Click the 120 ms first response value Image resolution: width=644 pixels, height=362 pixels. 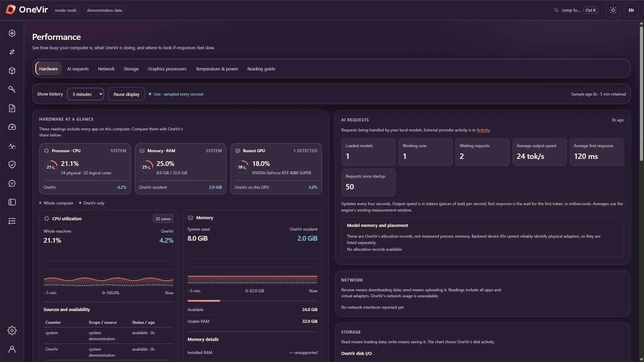pyautogui.click(x=586, y=157)
